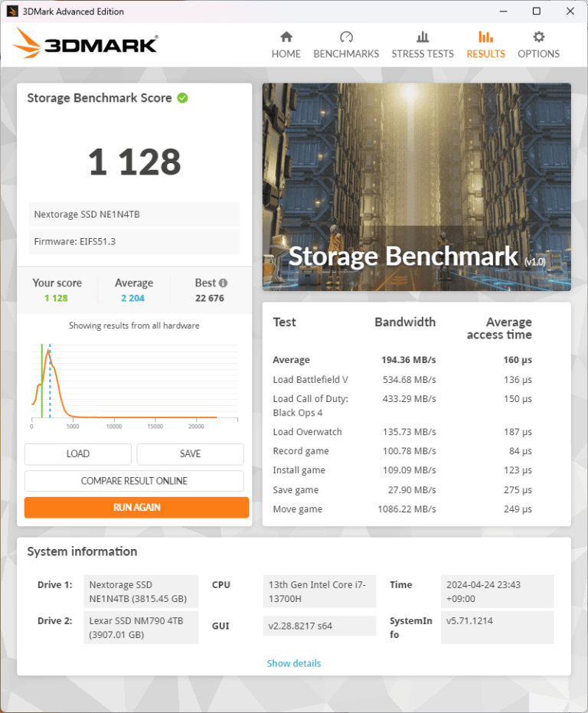Click the Firmware EIFS51.3 field
This screenshot has height=713, width=588.
click(134, 241)
